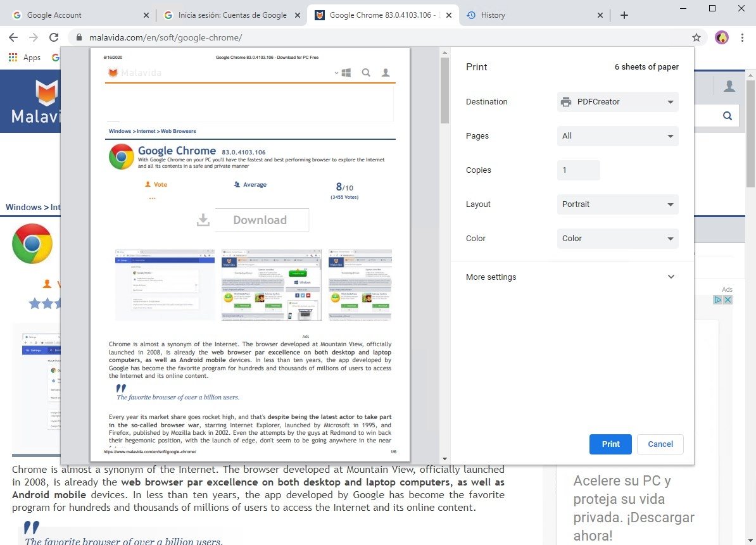
Task: Click the Download button in print preview
Action: [x=261, y=220]
